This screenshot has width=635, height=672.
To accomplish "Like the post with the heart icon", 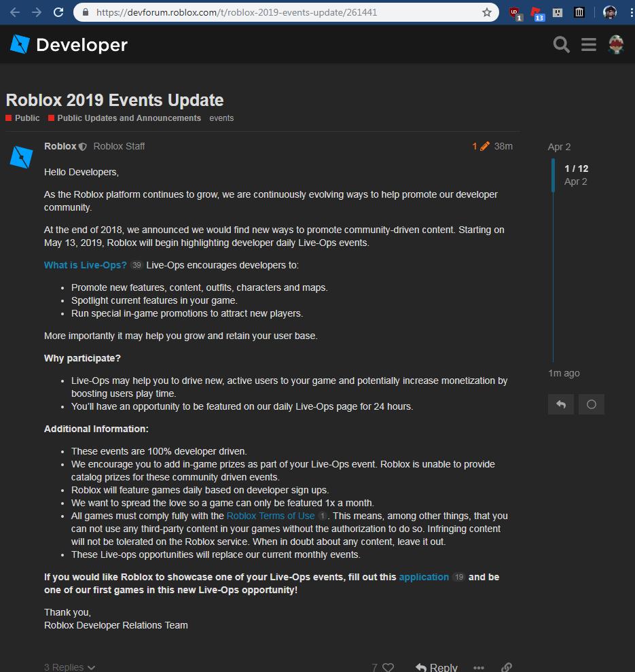I will [388, 667].
